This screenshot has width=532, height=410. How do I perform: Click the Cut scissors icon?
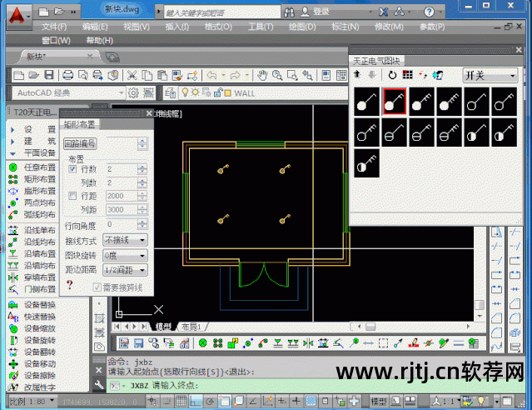coord(132,75)
